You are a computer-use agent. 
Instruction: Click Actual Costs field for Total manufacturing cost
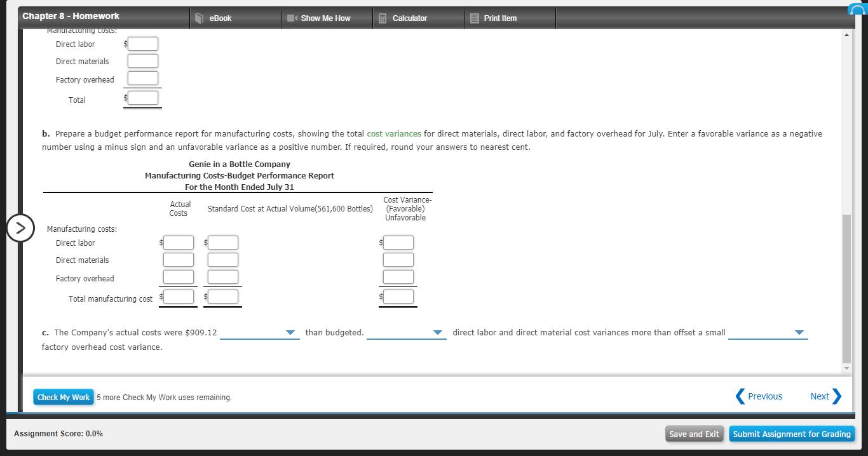click(x=179, y=297)
